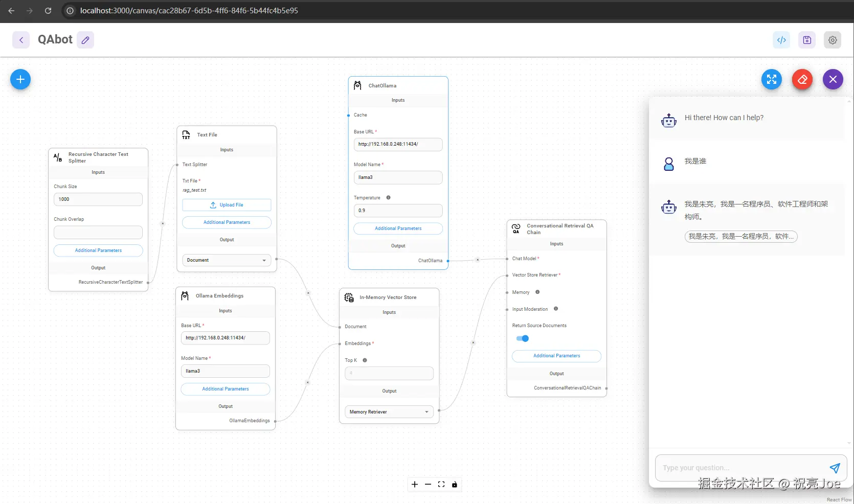854x504 pixels.
Task: Open the Text File Document output dropdown
Action: [227, 260]
